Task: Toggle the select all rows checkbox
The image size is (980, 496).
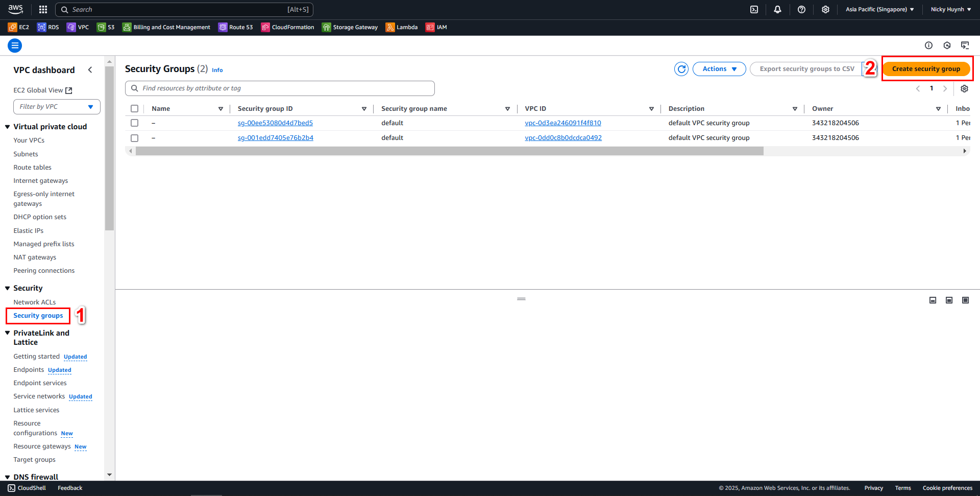Action: click(x=135, y=109)
